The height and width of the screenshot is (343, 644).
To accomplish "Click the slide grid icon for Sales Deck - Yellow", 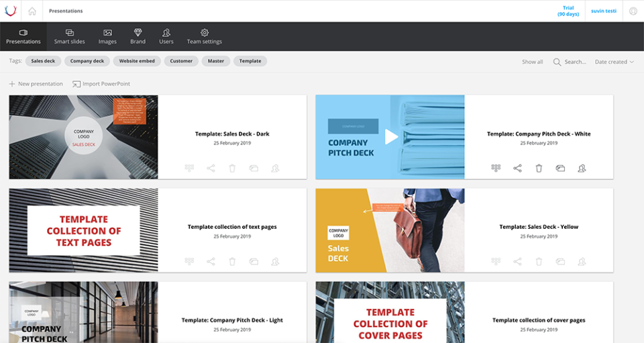I will pyautogui.click(x=496, y=261).
